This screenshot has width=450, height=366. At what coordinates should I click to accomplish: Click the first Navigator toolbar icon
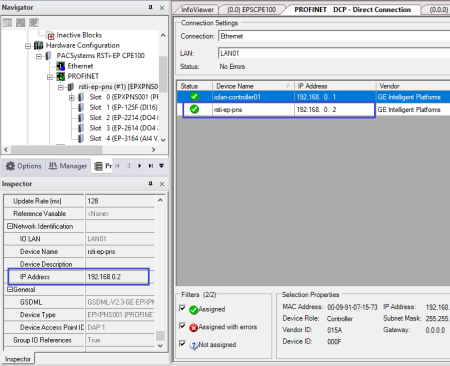[7, 22]
